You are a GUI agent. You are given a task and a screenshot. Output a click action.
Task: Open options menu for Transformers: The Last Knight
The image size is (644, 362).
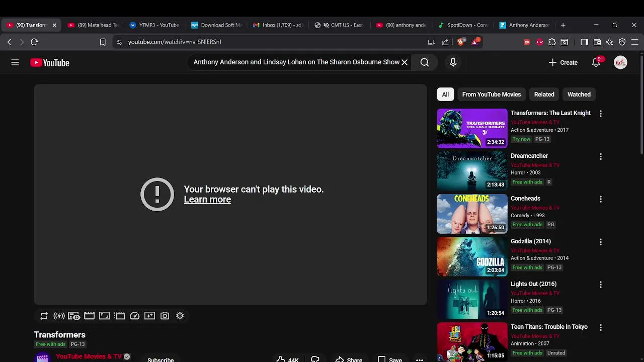(x=600, y=114)
